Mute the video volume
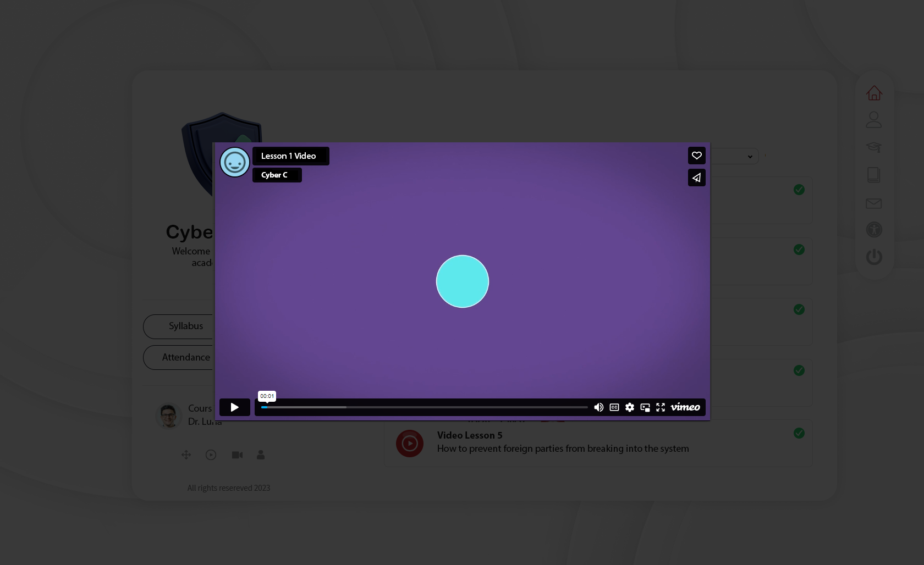The width and height of the screenshot is (924, 565). (599, 407)
